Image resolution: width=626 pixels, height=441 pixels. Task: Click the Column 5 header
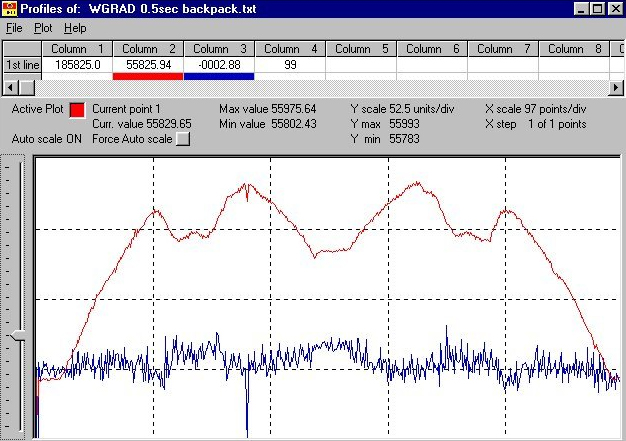pyautogui.click(x=361, y=48)
